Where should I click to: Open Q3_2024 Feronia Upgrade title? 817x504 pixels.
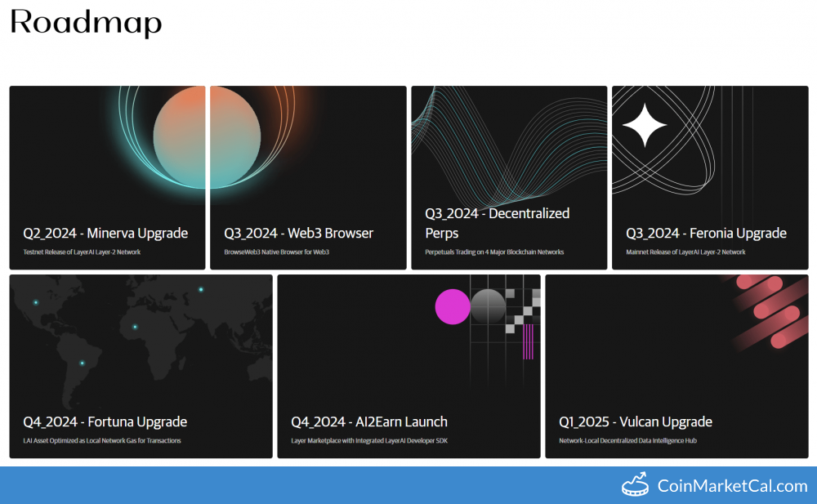coord(706,233)
